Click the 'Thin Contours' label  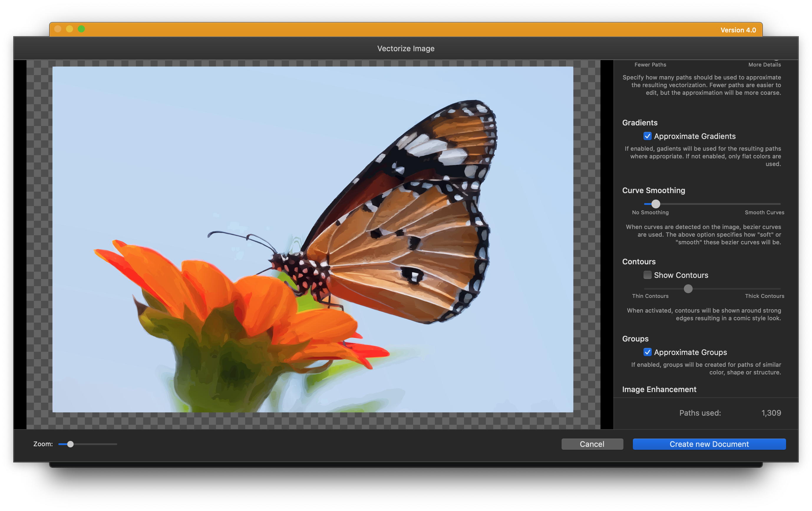tap(650, 296)
